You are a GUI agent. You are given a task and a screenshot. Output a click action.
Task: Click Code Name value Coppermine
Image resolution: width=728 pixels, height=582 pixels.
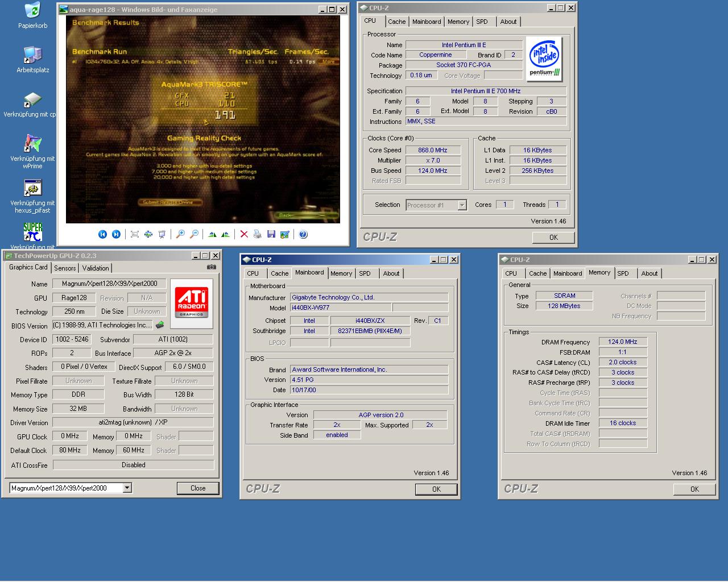[436, 55]
